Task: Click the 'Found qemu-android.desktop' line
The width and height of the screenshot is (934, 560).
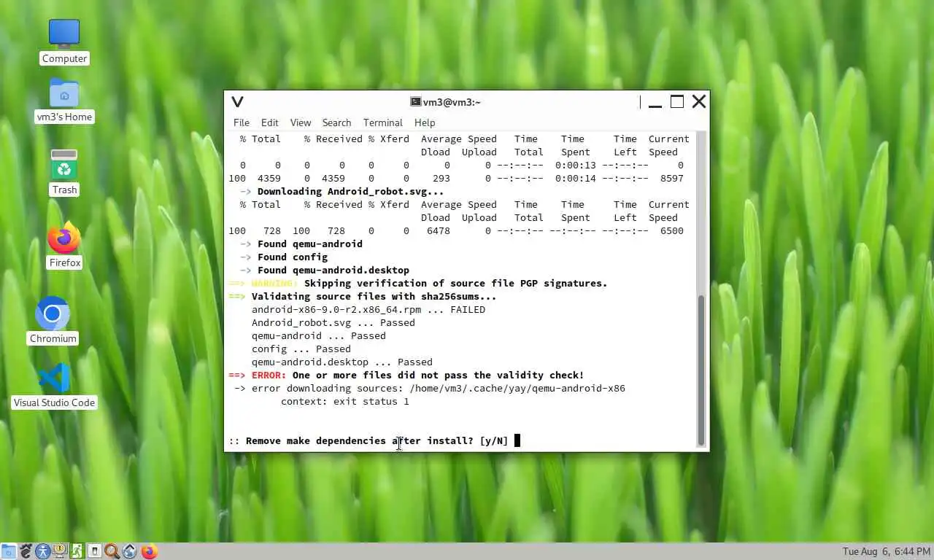Action: click(x=325, y=271)
